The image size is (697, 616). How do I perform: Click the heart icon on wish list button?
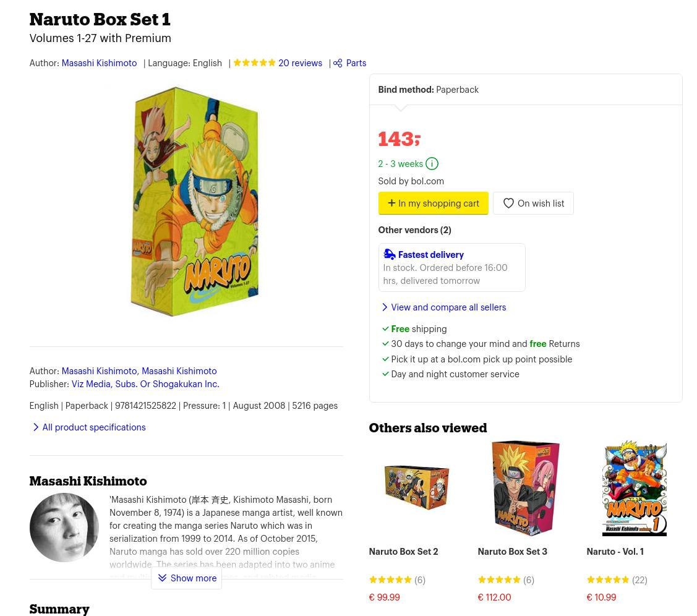[x=508, y=203]
